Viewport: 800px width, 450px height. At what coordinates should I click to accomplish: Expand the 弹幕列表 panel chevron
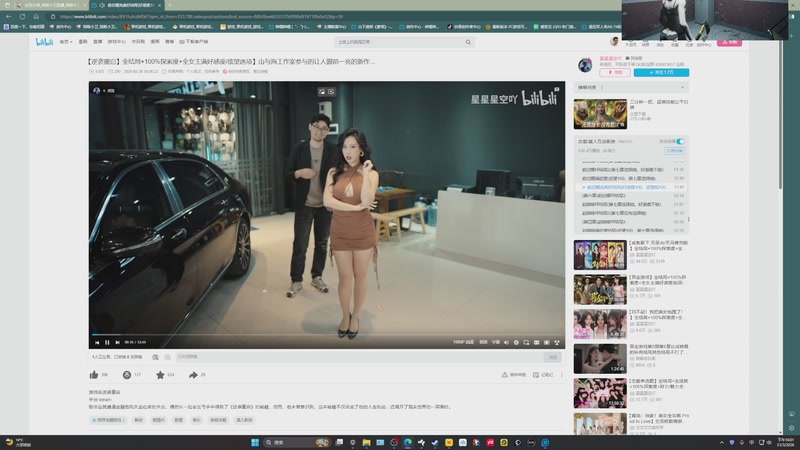[x=682, y=88]
